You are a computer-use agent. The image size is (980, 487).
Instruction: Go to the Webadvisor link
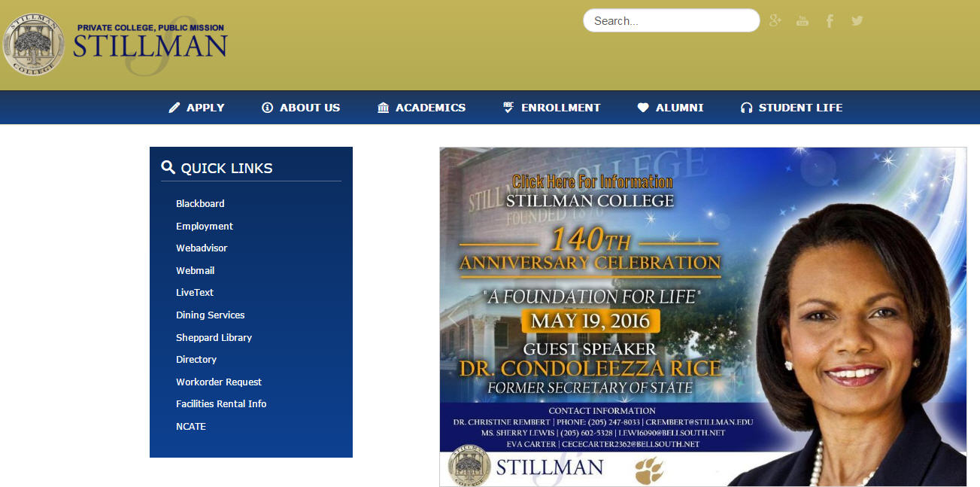click(202, 248)
